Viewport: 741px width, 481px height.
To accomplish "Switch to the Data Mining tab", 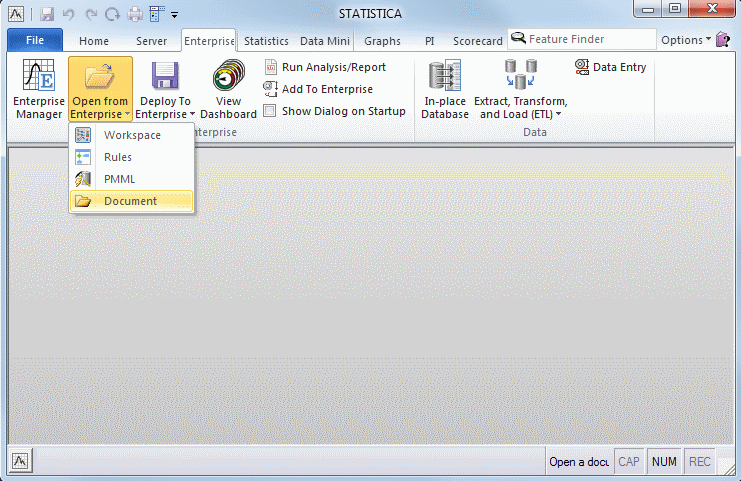I will (325, 41).
